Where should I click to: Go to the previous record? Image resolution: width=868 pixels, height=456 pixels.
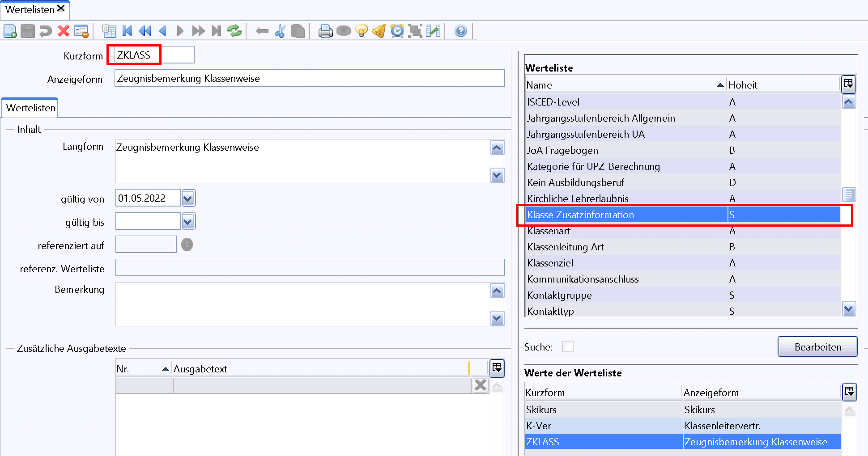click(163, 31)
